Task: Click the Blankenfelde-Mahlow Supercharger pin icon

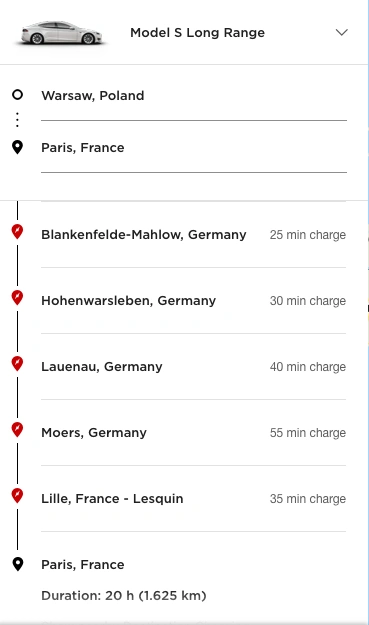Action: [x=17, y=232]
